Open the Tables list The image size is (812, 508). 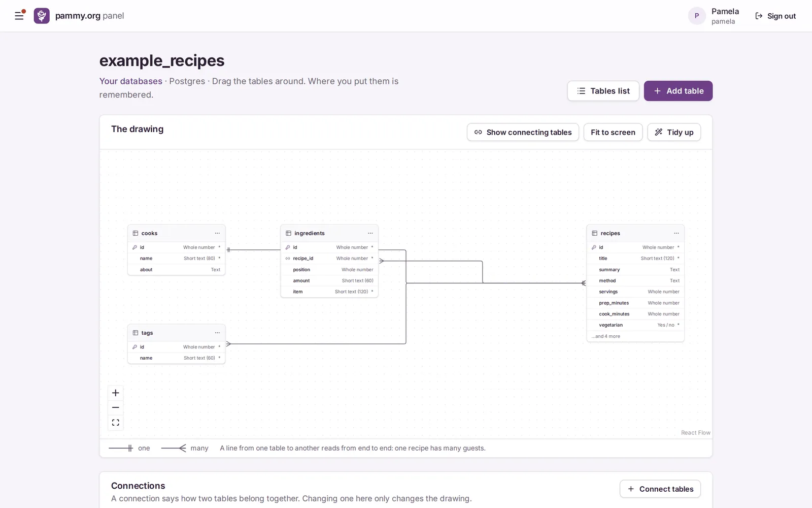pos(603,91)
